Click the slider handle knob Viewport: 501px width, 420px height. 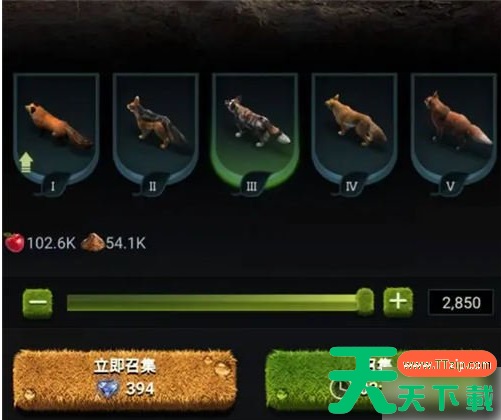coord(364,302)
